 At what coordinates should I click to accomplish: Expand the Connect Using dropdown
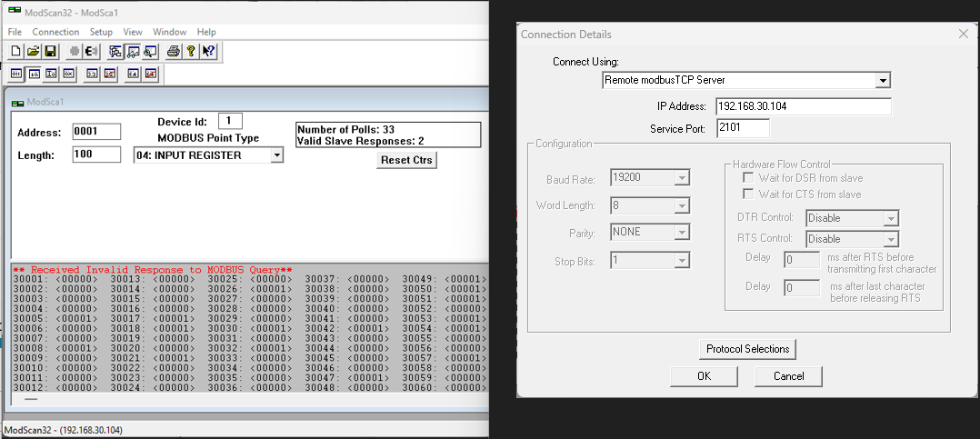882,81
